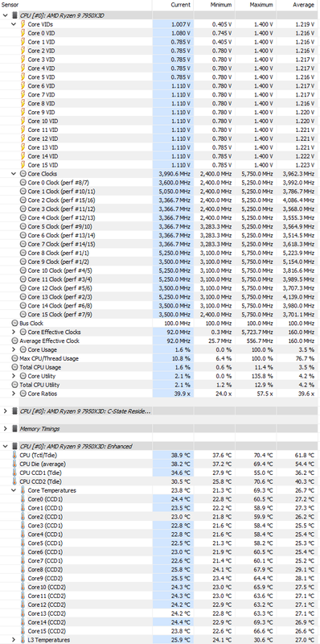Expand the Core Usage node
320x644 pixels.
[x=14, y=349]
